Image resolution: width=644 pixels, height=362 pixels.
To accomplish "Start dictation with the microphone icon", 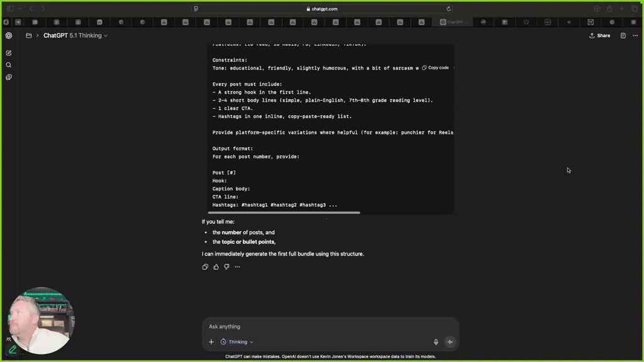I will (436, 342).
